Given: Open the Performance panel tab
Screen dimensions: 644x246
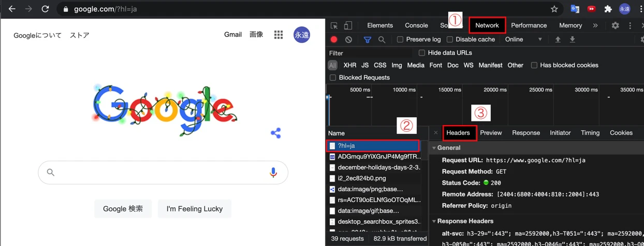Looking at the screenshot, I should [x=529, y=25].
